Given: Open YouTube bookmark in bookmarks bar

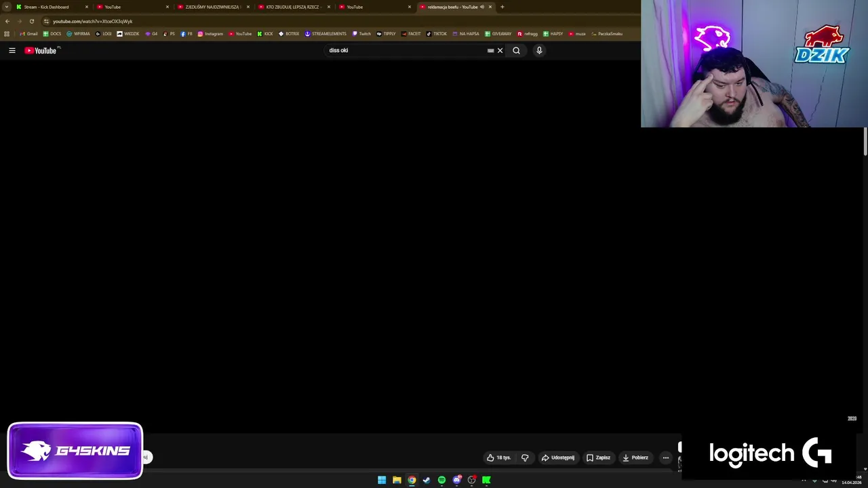Looking at the screenshot, I should (x=240, y=34).
